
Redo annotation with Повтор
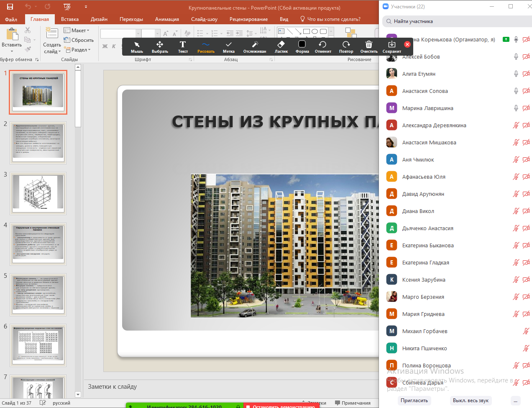coord(346,46)
